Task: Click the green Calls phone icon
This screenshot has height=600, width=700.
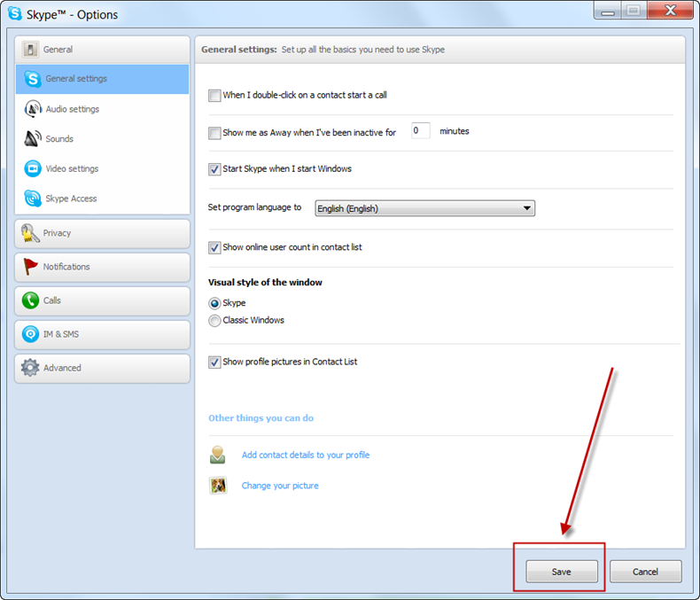Action: click(x=30, y=300)
